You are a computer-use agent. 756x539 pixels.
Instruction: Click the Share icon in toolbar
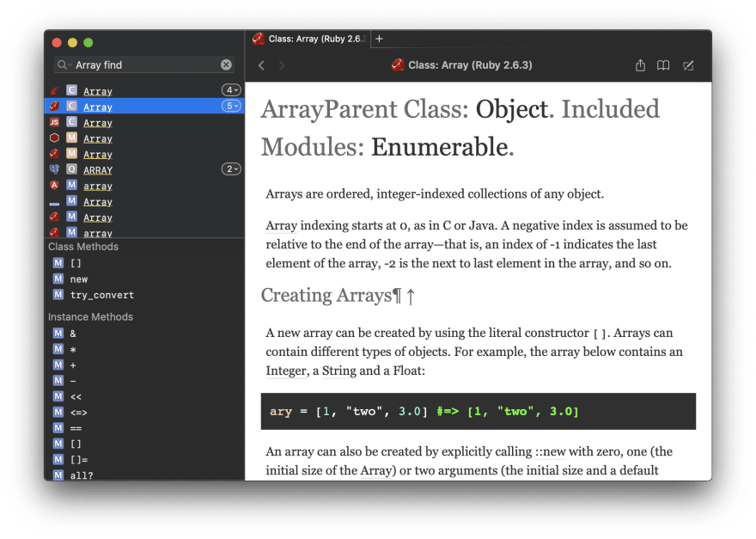[x=640, y=65]
